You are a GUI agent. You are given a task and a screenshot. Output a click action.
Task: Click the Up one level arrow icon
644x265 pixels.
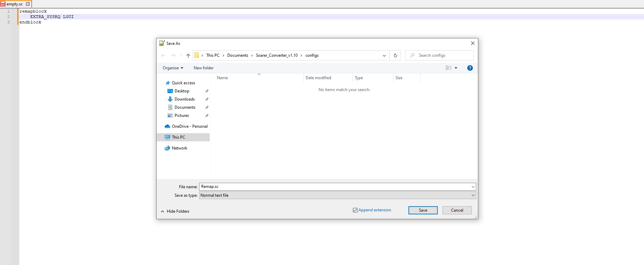pos(188,55)
